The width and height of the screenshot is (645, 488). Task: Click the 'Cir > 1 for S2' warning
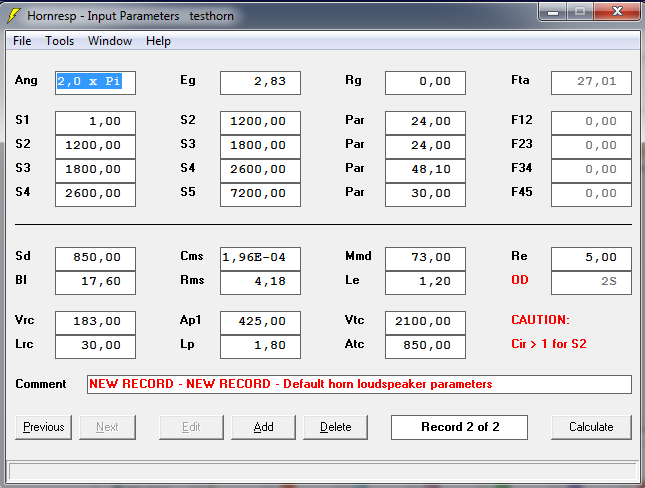(549, 344)
